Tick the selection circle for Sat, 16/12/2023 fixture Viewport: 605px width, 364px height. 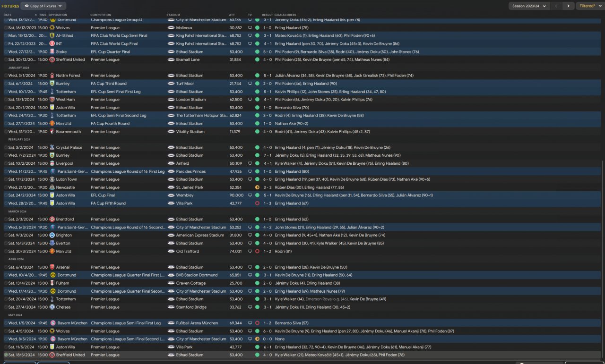click(6, 28)
